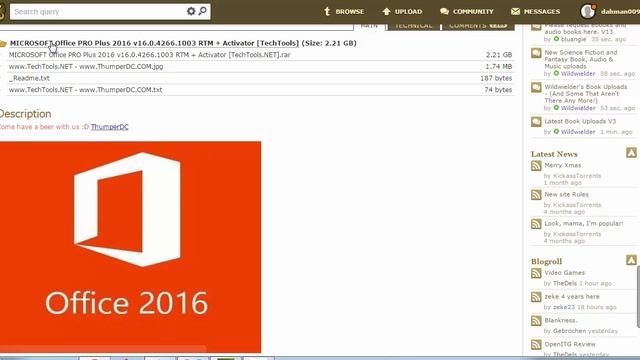
Task: Click RSS icon beside Look, mama
Action: pyautogui.click(x=536, y=224)
